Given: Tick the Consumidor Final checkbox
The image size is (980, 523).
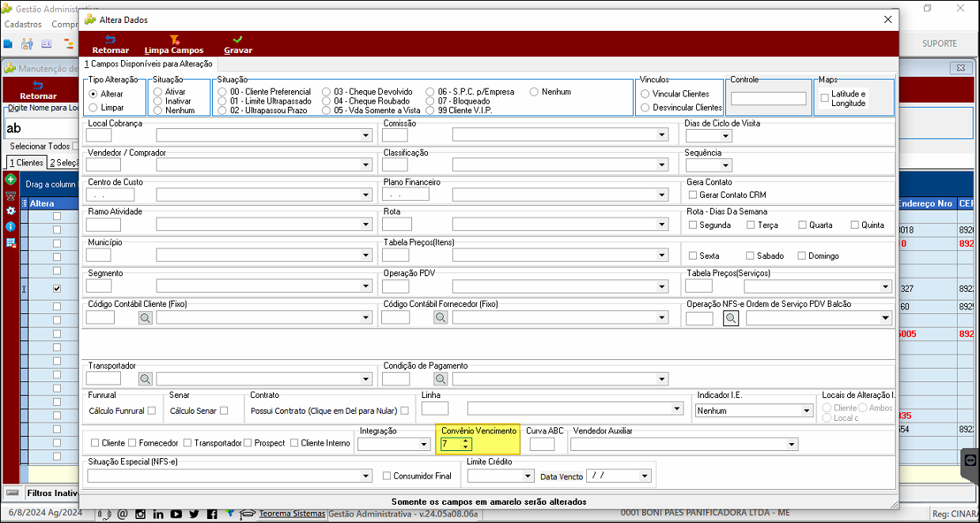Looking at the screenshot, I should coord(387,476).
